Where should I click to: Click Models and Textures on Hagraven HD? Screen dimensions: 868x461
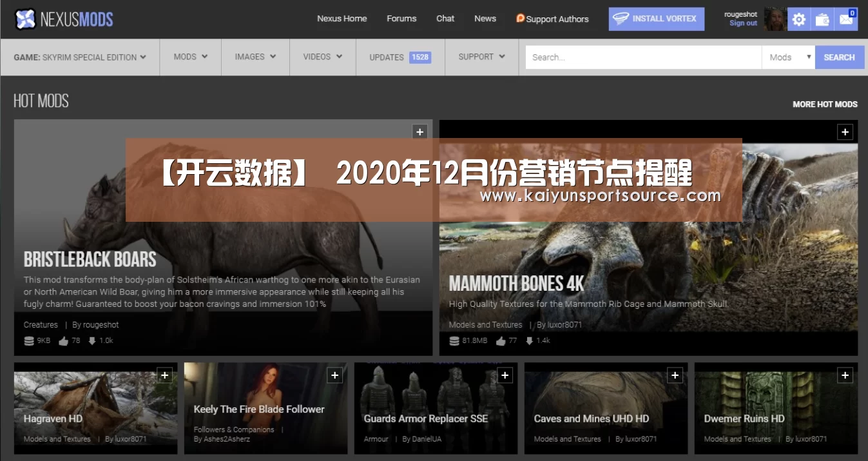click(x=57, y=439)
